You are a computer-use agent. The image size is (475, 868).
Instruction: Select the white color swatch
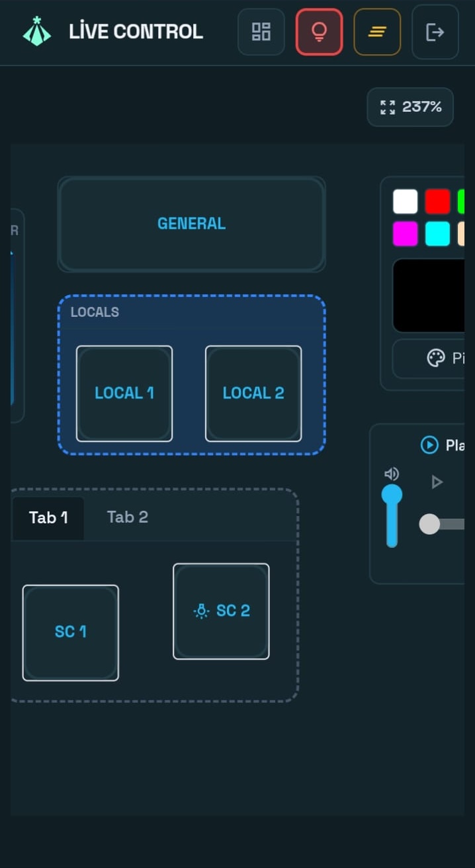click(x=406, y=201)
